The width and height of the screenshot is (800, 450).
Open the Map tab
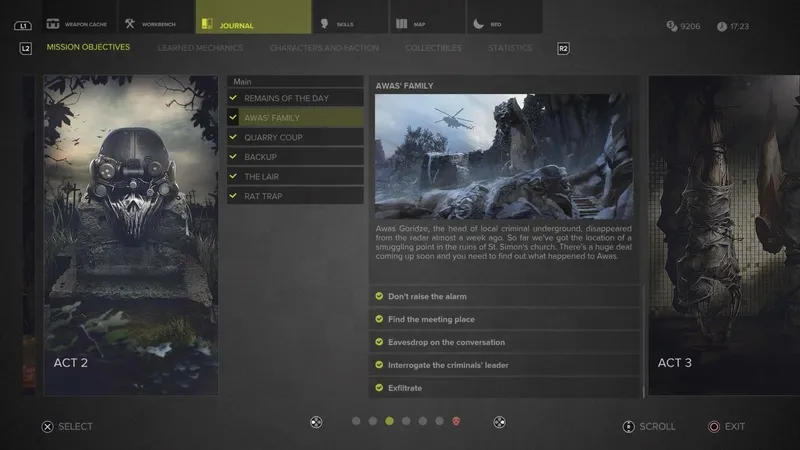[428, 17]
